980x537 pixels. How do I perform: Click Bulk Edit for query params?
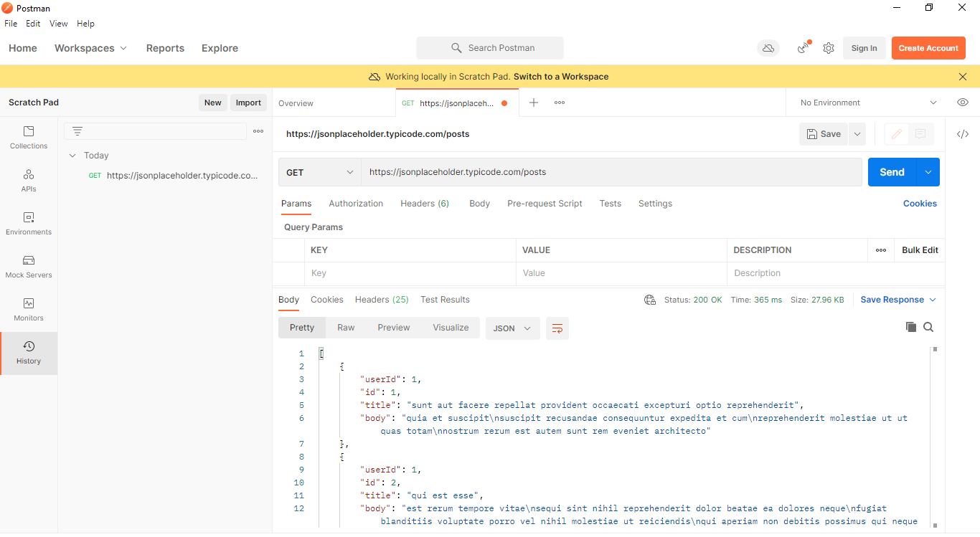920,250
